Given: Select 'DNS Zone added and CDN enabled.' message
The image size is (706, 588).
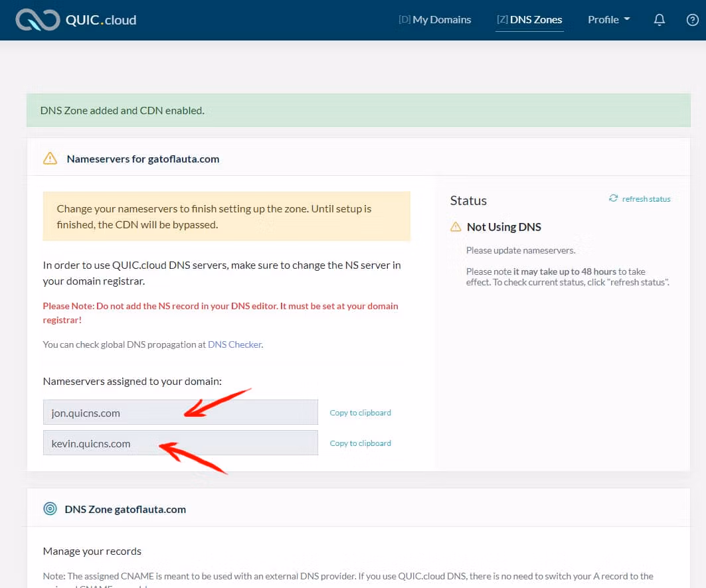Looking at the screenshot, I should pyautogui.click(x=122, y=111).
